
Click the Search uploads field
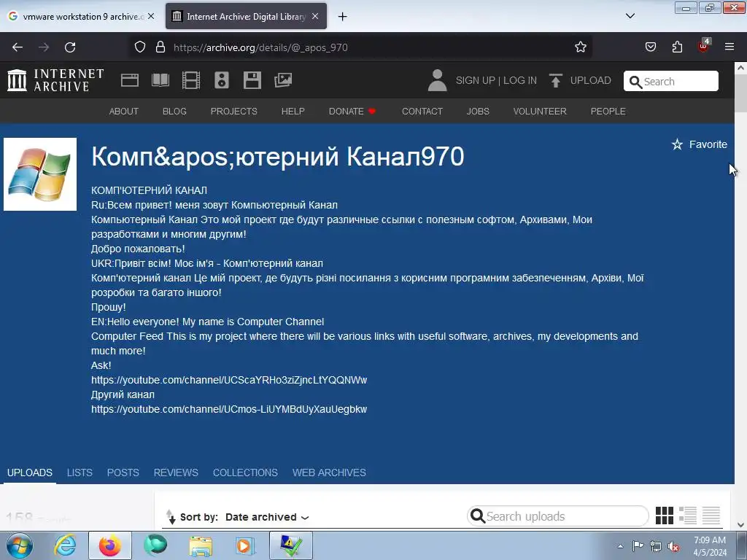(558, 516)
